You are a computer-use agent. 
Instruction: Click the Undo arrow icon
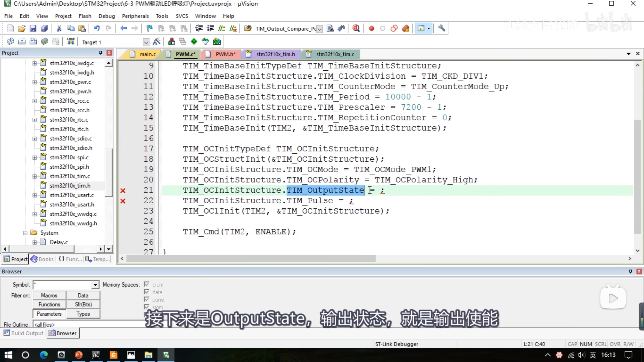click(97, 28)
